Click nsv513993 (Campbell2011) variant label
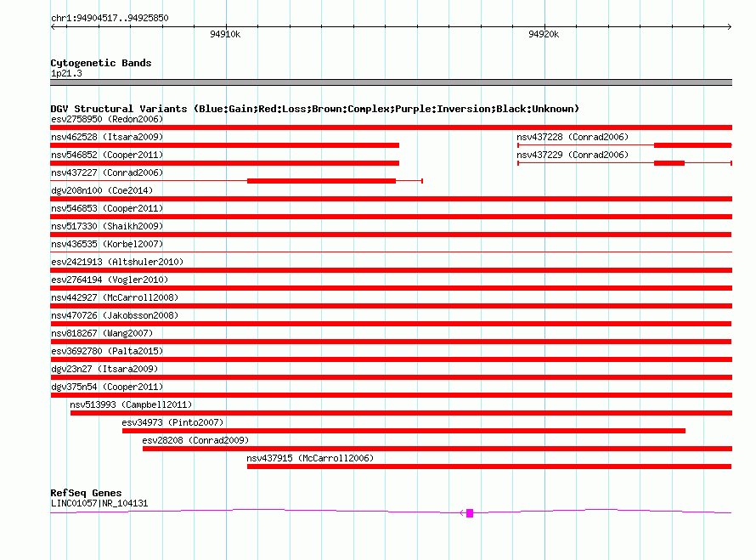This screenshot has width=756, height=560. (x=131, y=404)
